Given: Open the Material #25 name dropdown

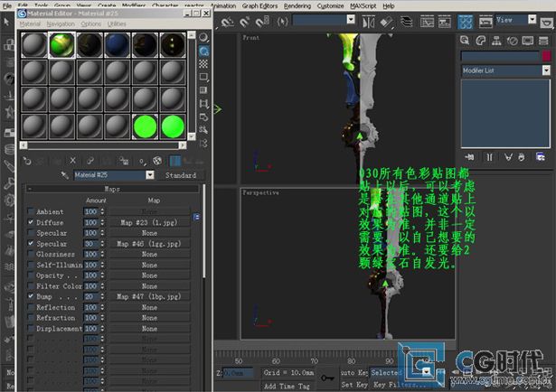Looking at the screenshot, I should [150, 175].
